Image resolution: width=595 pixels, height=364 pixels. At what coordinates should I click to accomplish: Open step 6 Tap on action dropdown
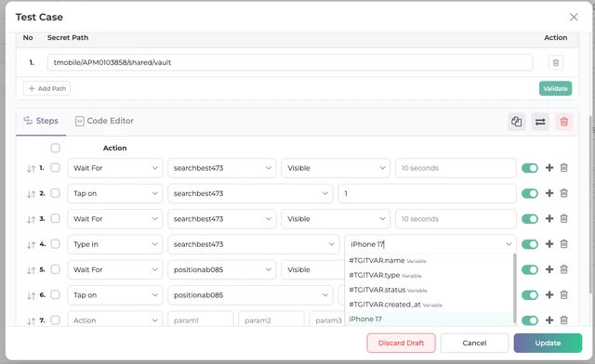[115, 295]
